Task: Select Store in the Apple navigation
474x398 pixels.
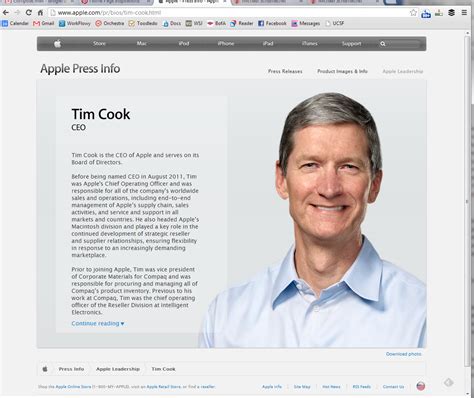Action: point(99,43)
